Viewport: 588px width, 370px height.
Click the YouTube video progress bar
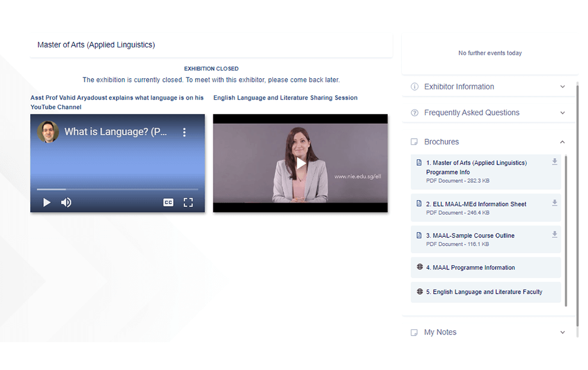[x=117, y=189]
